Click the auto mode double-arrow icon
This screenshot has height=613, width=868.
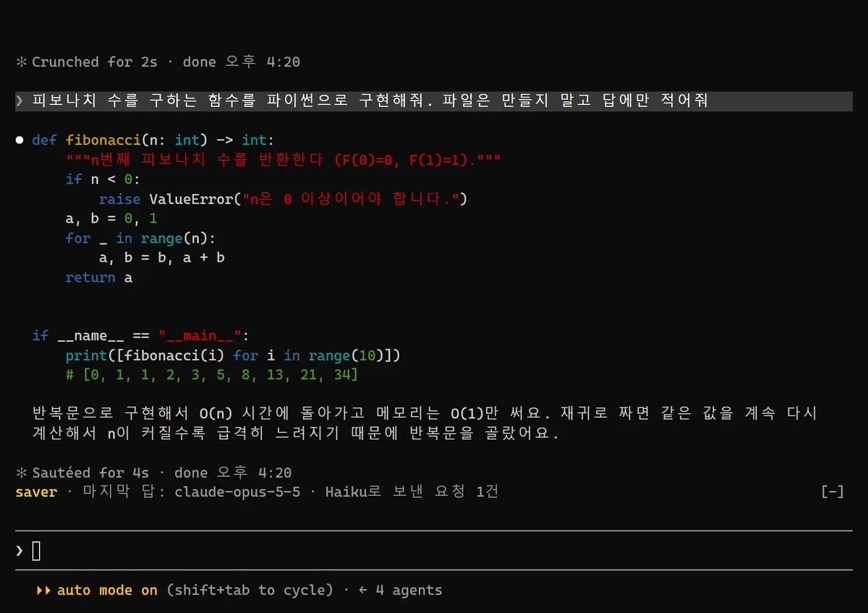[43, 590]
